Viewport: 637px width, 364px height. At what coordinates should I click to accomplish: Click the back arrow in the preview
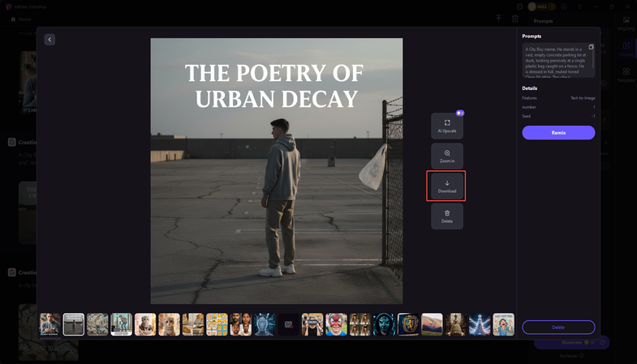tap(49, 39)
